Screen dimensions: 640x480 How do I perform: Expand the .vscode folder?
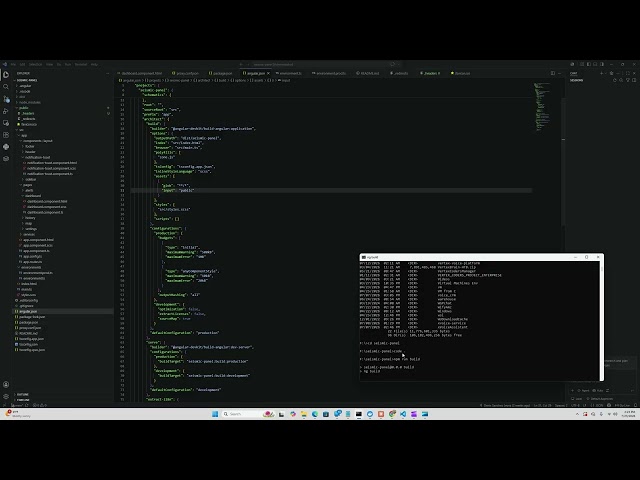click(24, 91)
